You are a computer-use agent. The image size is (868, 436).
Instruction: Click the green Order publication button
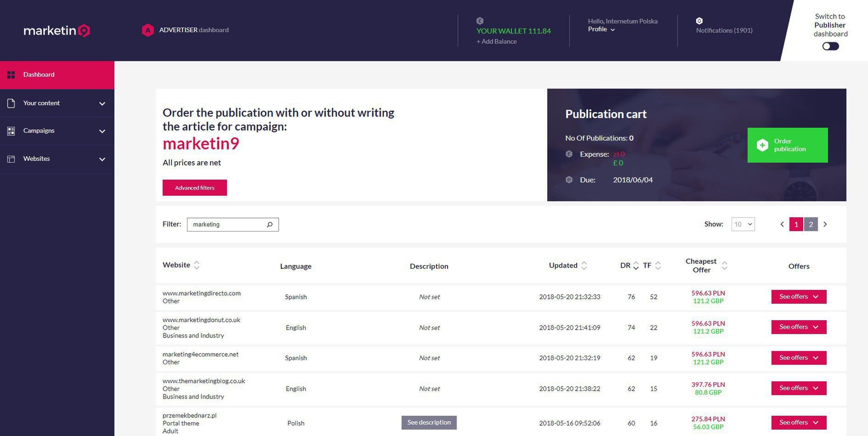787,145
